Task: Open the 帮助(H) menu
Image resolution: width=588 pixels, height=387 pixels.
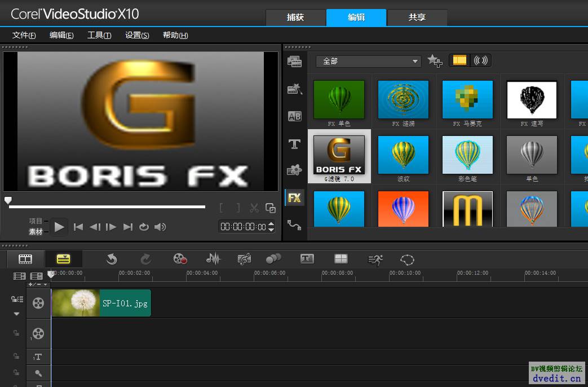Action: pyautogui.click(x=175, y=36)
